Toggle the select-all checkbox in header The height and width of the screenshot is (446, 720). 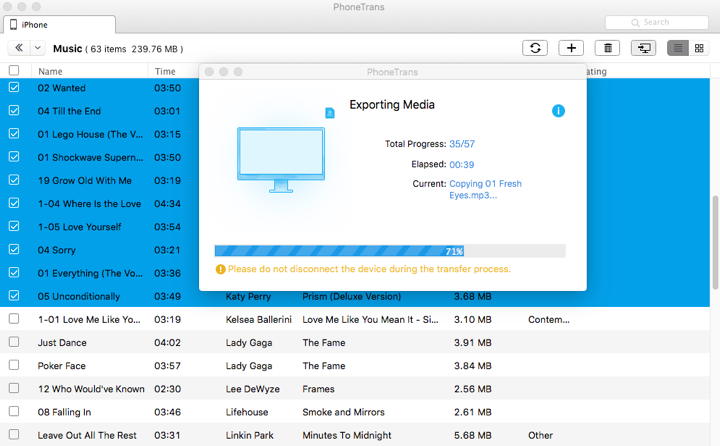14,71
